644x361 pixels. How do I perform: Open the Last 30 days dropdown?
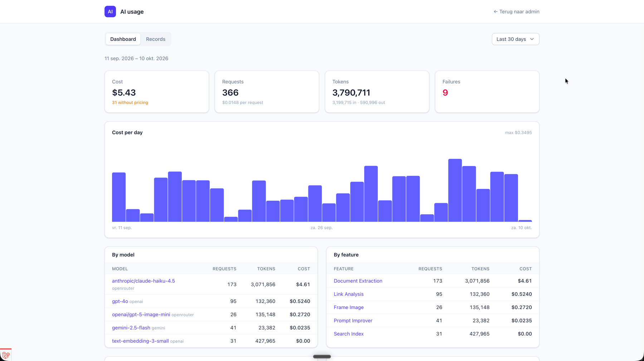[x=515, y=39]
